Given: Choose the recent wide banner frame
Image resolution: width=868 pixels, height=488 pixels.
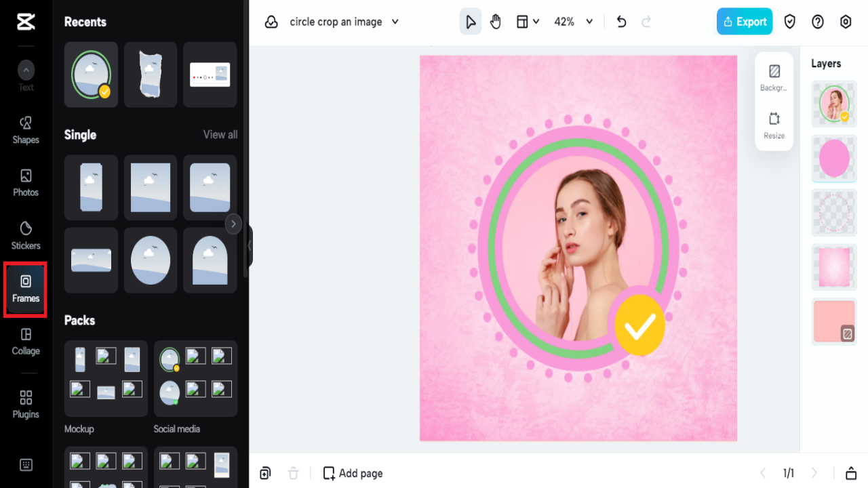Looking at the screenshot, I should point(210,75).
